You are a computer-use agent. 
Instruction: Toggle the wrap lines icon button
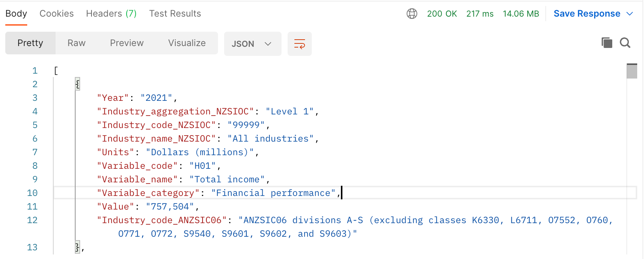point(299,44)
